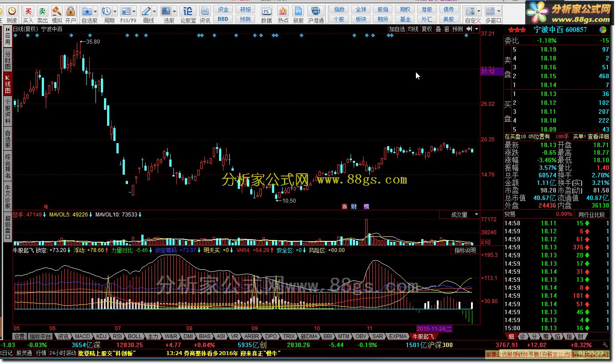Switch to the KDJ indicator tab

102,336
